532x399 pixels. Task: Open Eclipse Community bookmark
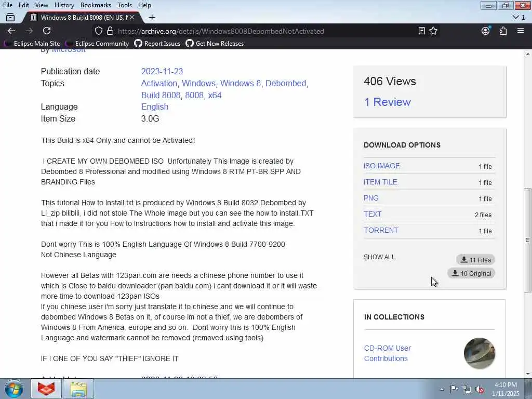[x=97, y=44]
